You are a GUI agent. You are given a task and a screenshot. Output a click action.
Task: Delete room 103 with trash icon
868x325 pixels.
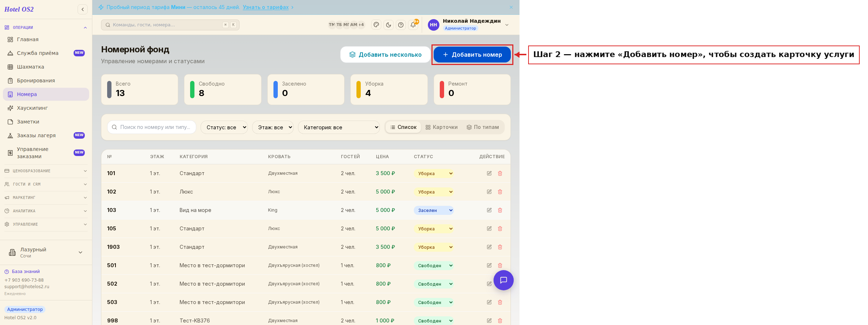point(500,210)
